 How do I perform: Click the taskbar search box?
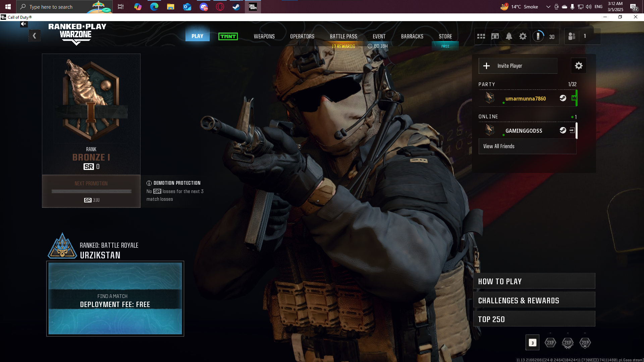coord(64,7)
